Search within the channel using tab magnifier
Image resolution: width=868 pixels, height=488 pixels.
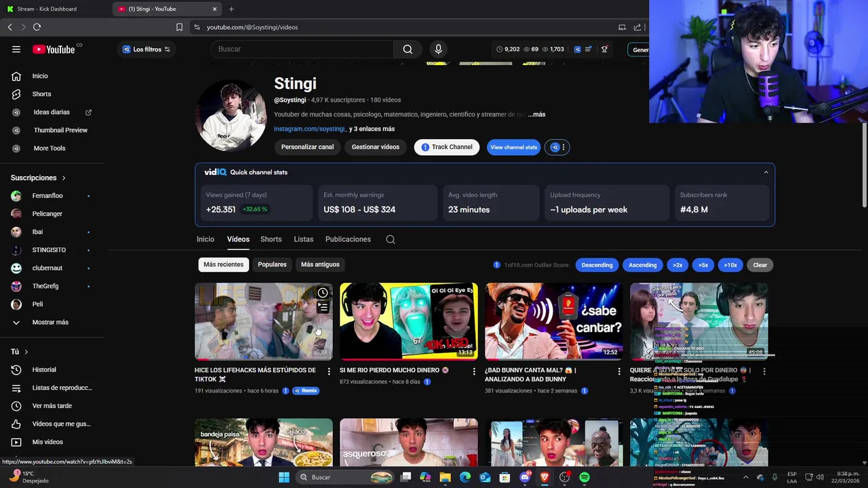(x=390, y=239)
